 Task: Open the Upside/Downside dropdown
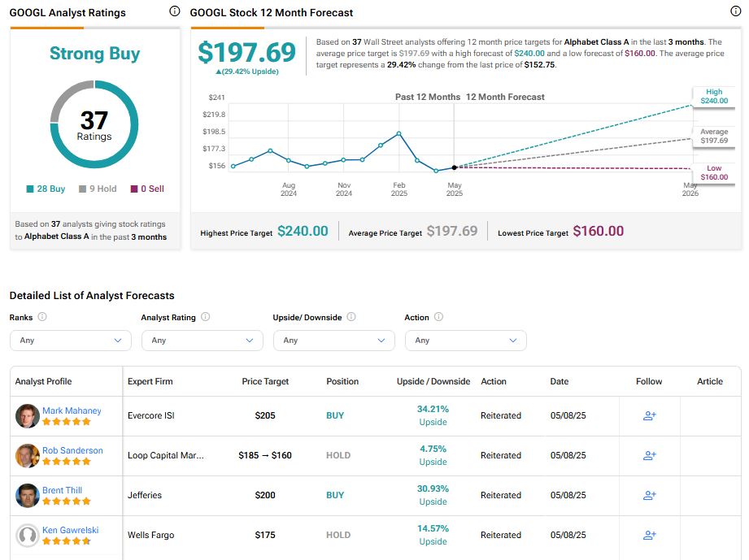[334, 341]
